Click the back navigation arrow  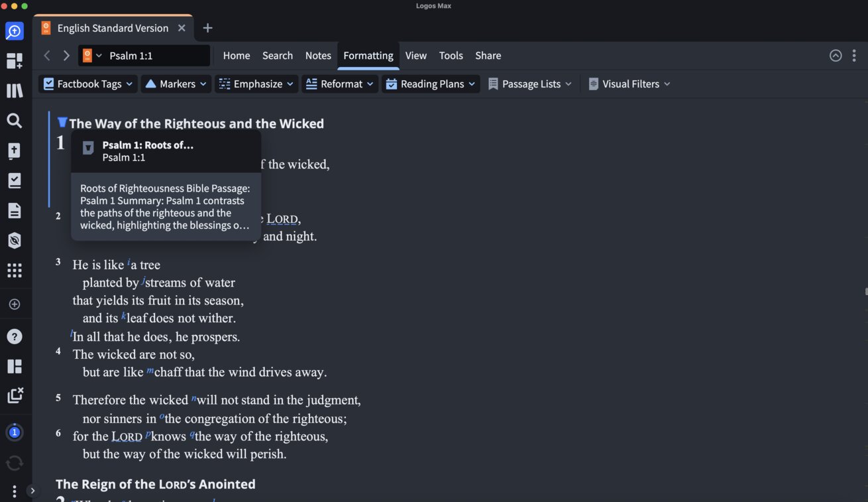click(x=47, y=56)
